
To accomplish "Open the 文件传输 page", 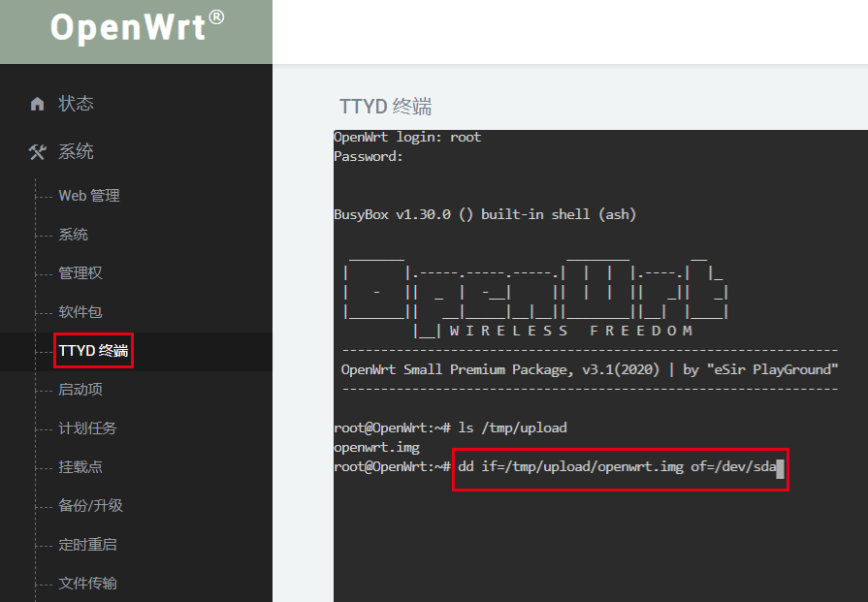I will point(87,584).
